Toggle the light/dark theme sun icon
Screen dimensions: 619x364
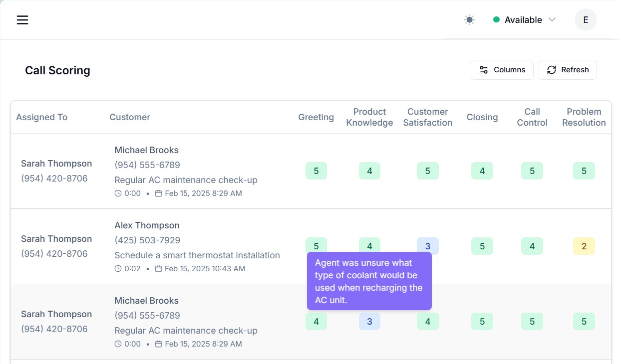tap(469, 20)
